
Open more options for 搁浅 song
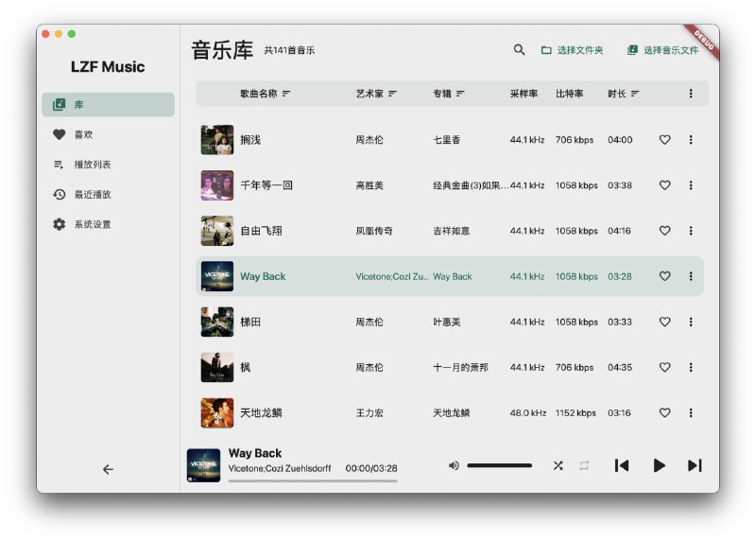(690, 140)
